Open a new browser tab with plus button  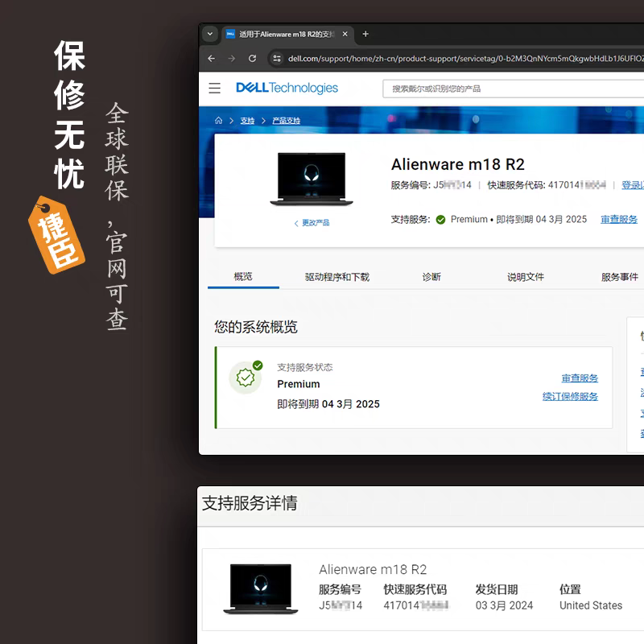coord(365,34)
